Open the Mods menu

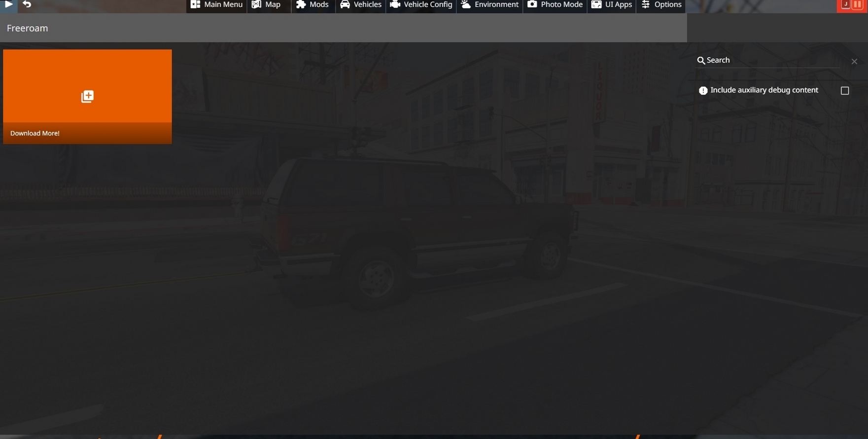313,5
